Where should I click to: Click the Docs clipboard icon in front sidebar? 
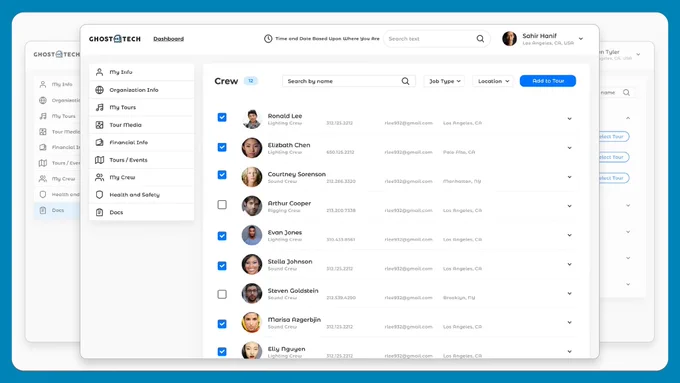(x=99, y=213)
